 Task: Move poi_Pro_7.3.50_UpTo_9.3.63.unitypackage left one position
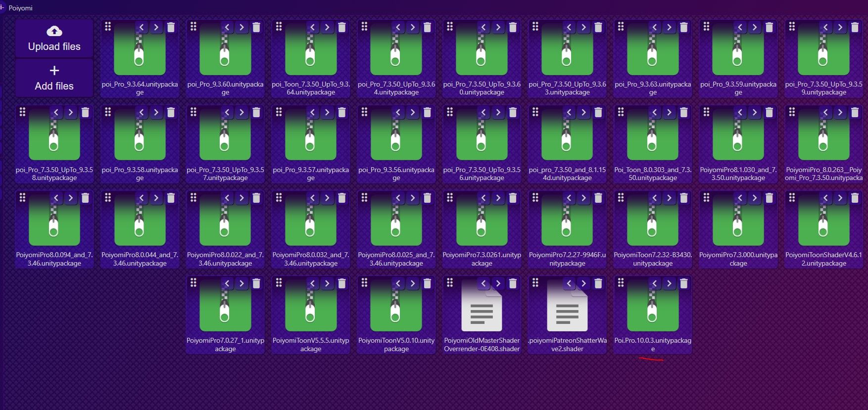click(569, 27)
